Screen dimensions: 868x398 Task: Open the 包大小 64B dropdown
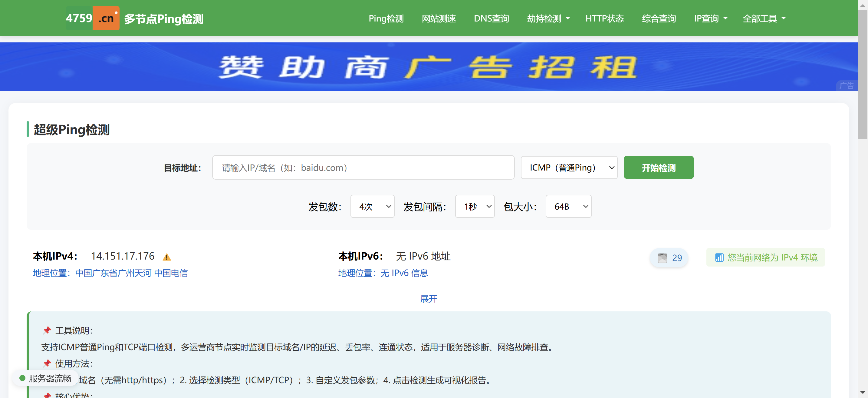(x=568, y=206)
